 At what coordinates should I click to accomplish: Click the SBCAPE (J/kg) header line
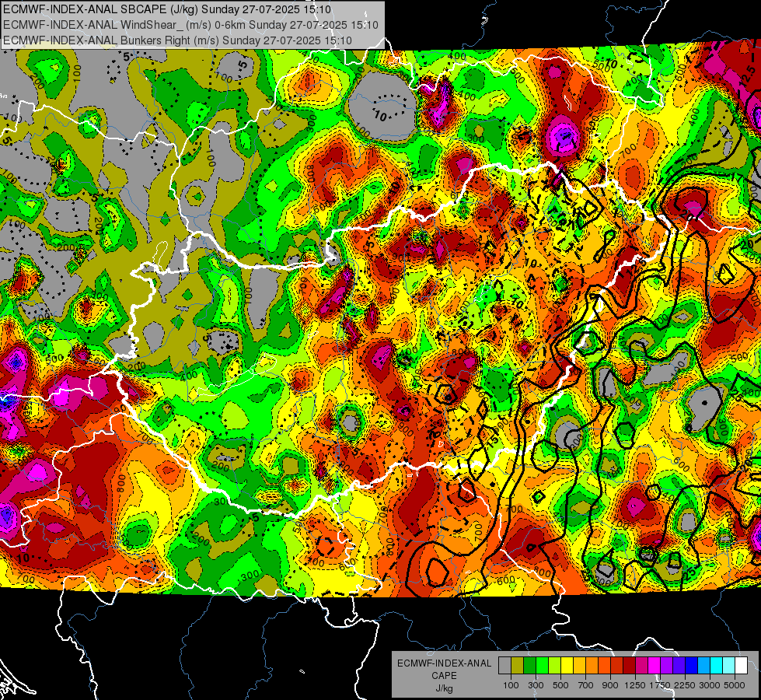click(x=167, y=9)
